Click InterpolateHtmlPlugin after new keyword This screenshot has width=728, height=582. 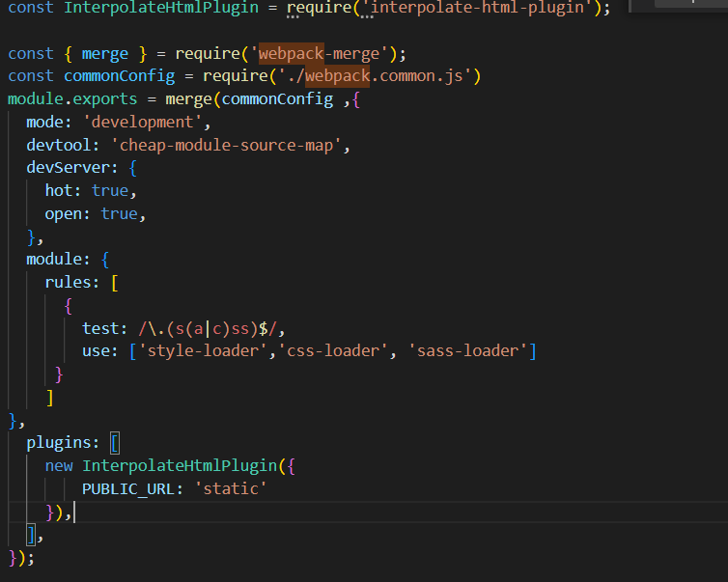click(180, 466)
